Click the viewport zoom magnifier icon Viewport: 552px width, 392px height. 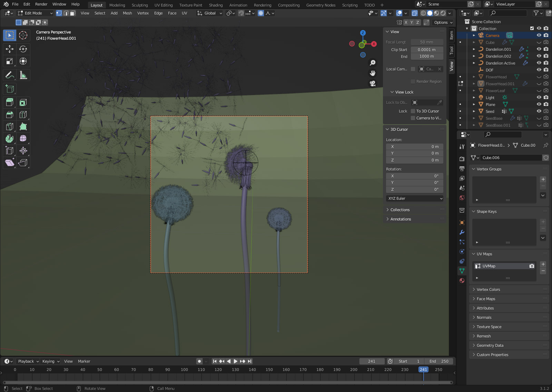373,63
